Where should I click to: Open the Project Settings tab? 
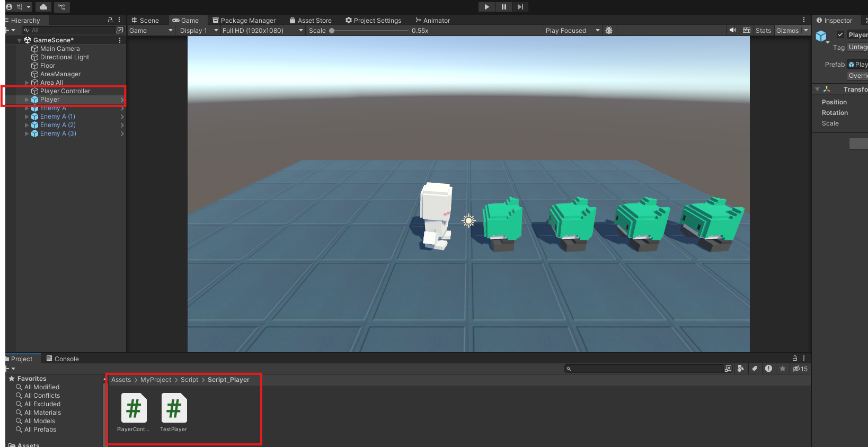click(x=373, y=20)
